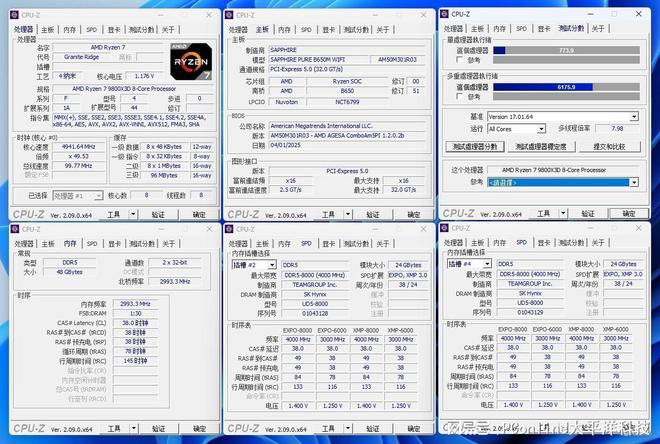Click the 最大带宽 DDR5-8000 field in slot #2 window
The width and height of the screenshot is (660, 444).
click(x=315, y=275)
